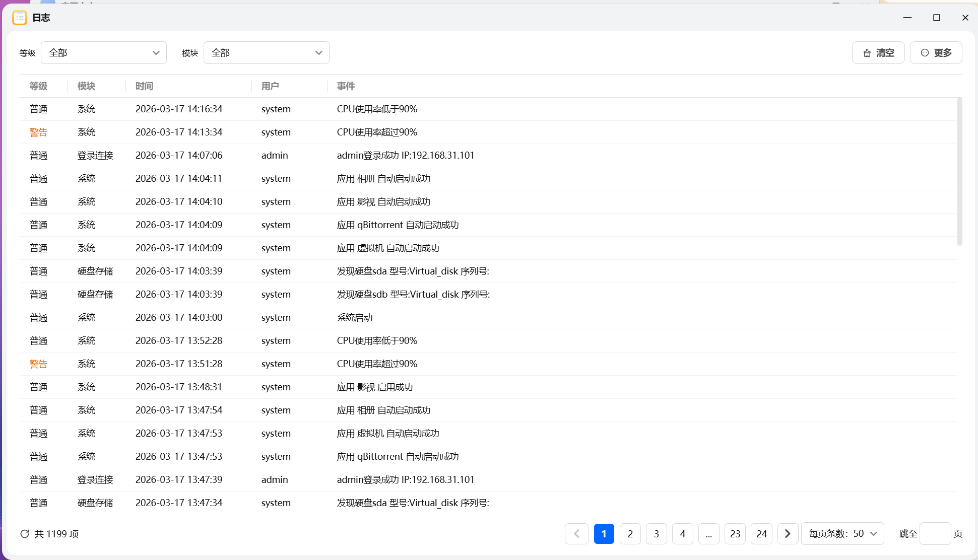The image size is (978, 560).
Task: Click the 事件 column header
Action: (x=346, y=86)
